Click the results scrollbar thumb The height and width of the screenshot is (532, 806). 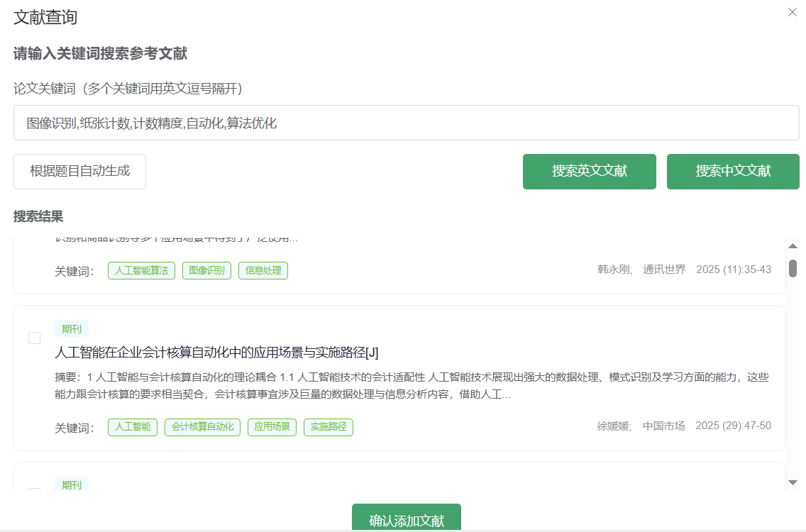792,270
